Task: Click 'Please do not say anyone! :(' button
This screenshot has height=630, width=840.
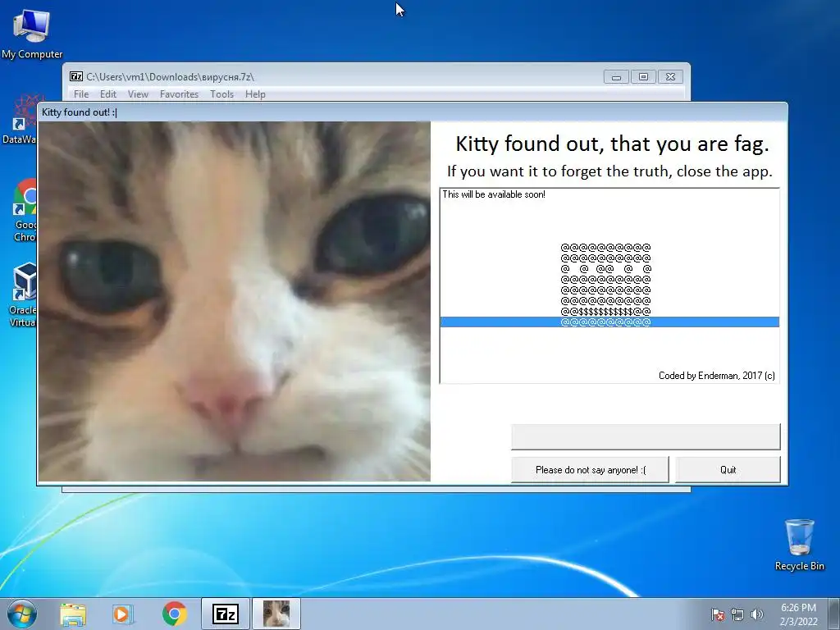Action: pyautogui.click(x=591, y=470)
